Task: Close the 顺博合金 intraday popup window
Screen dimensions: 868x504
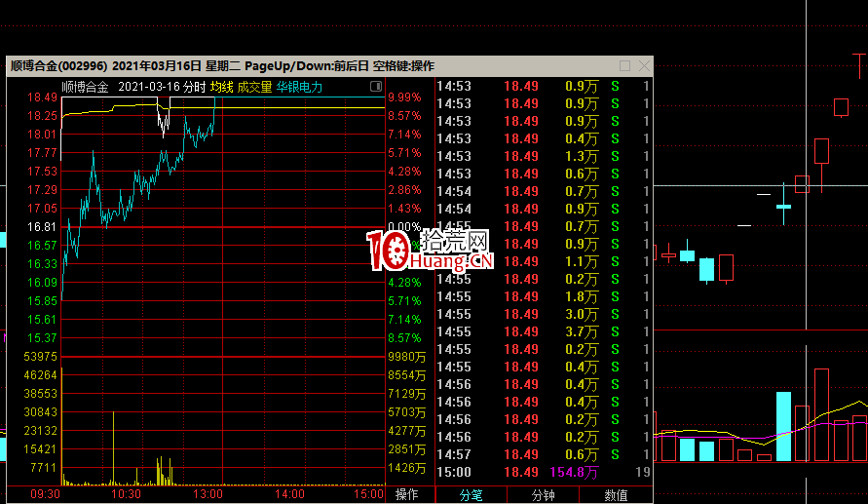Action: point(643,66)
